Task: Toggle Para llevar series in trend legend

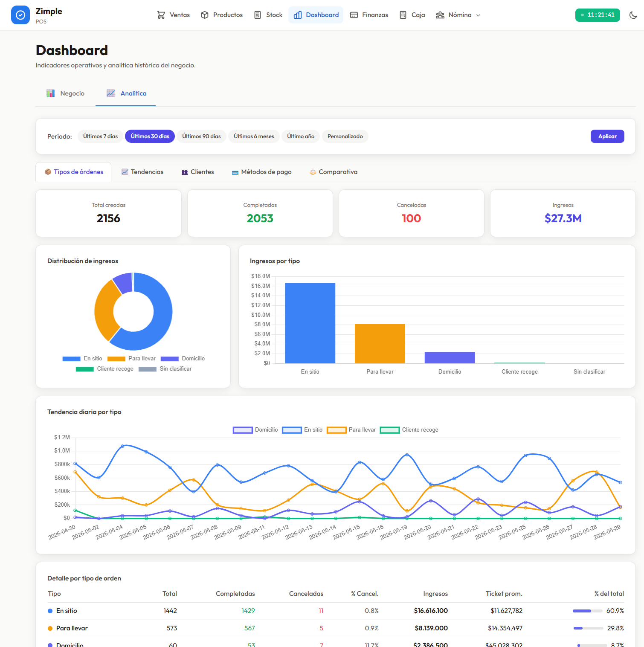Action: [351, 430]
